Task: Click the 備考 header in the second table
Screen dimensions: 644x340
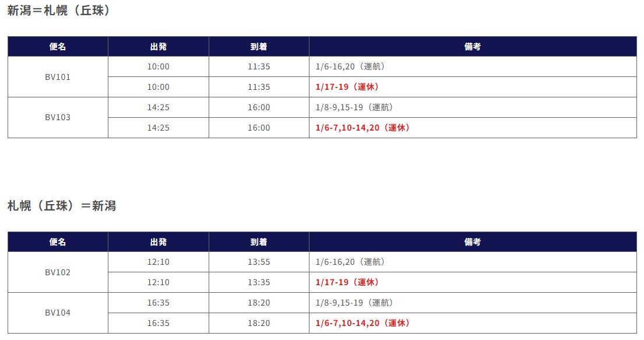Action: [473, 242]
